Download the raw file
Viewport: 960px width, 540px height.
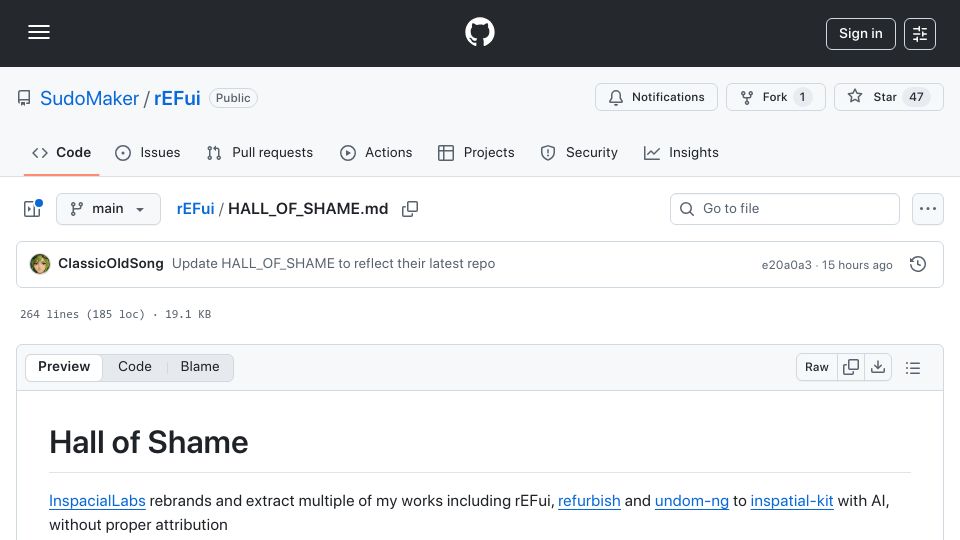pos(878,367)
